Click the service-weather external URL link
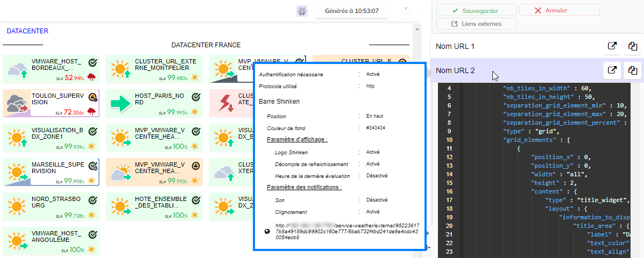This screenshot has height=258, width=644. pyautogui.click(x=347, y=231)
